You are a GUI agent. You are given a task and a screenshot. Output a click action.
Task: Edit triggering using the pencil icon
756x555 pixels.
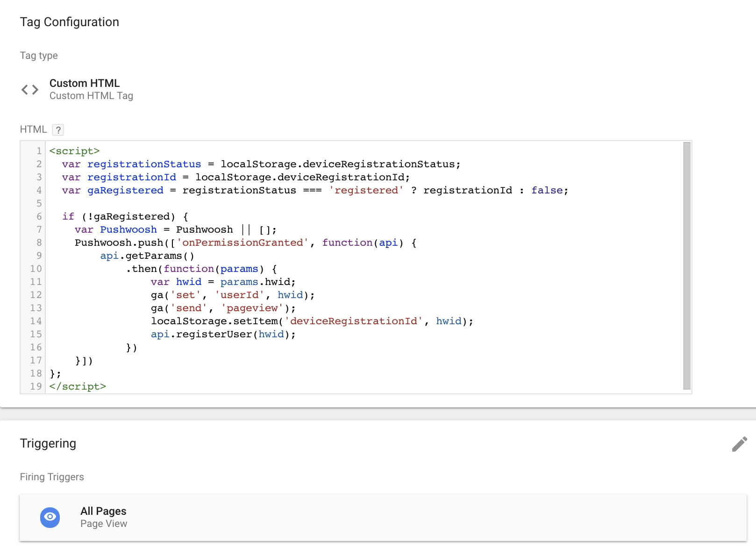tap(739, 444)
